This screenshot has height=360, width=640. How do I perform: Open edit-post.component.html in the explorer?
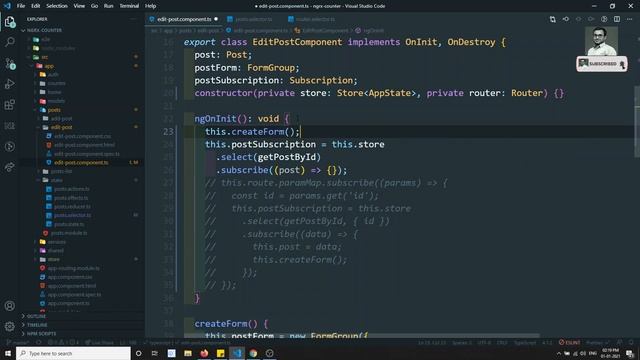84,145
